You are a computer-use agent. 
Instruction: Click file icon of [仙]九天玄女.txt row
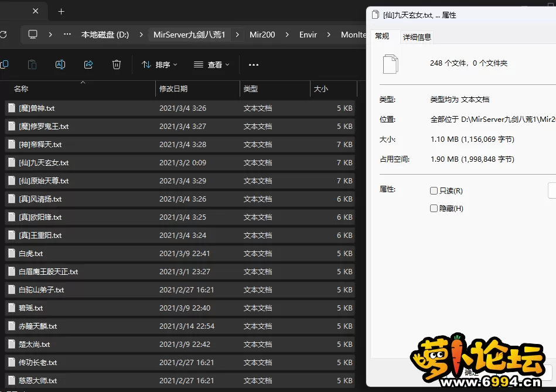12,162
